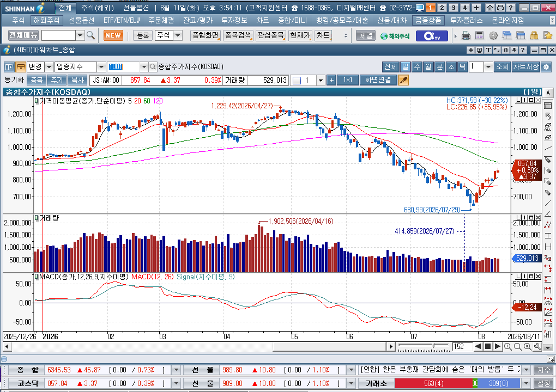Expand the 변경 dropdown arrow
This screenshot has width=556, height=392.
[x=49, y=66]
